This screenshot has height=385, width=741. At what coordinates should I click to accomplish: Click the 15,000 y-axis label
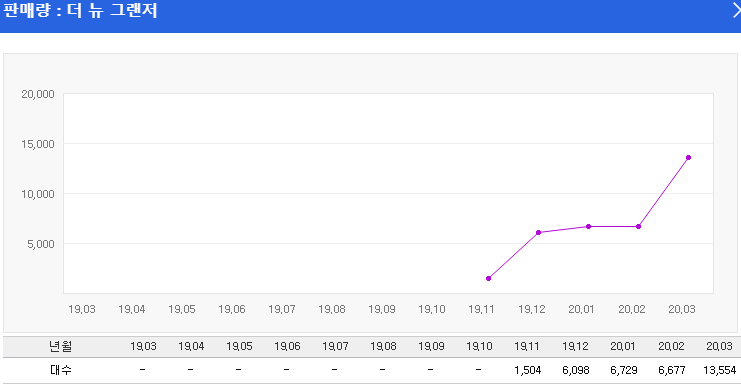click(38, 144)
